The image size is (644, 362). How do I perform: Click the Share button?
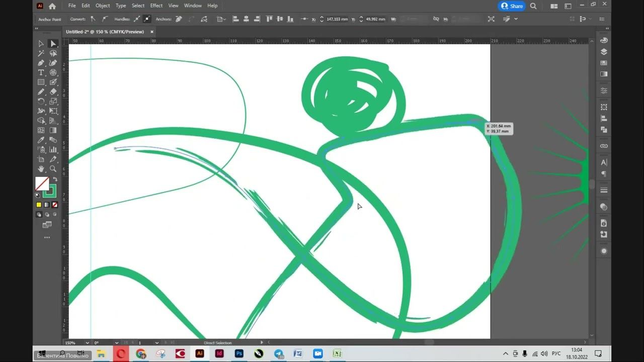tap(512, 6)
